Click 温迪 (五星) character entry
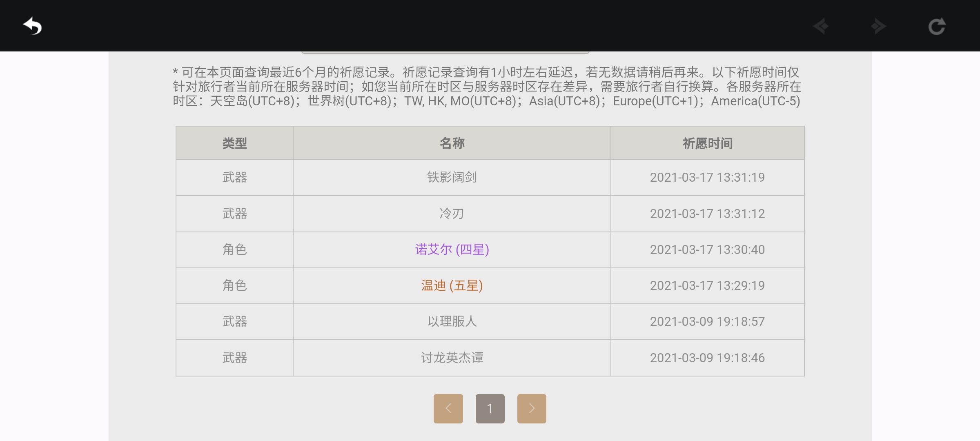 (452, 285)
